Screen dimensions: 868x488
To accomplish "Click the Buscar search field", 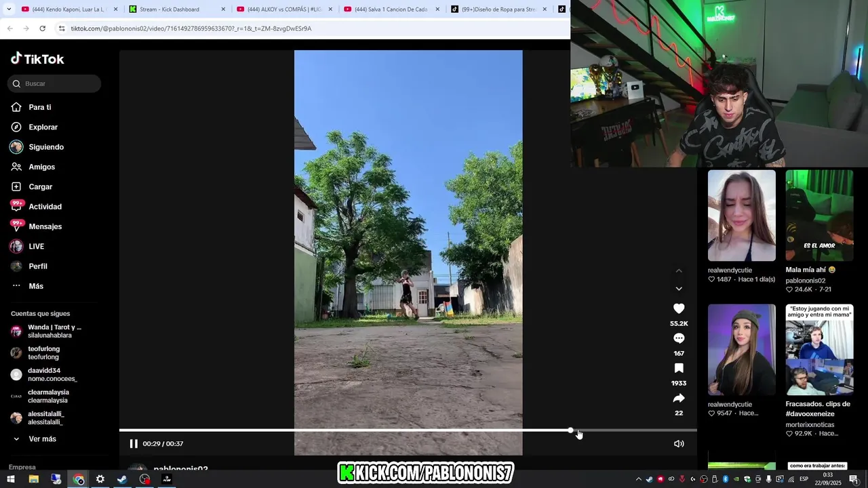I will [x=54, y=83].
